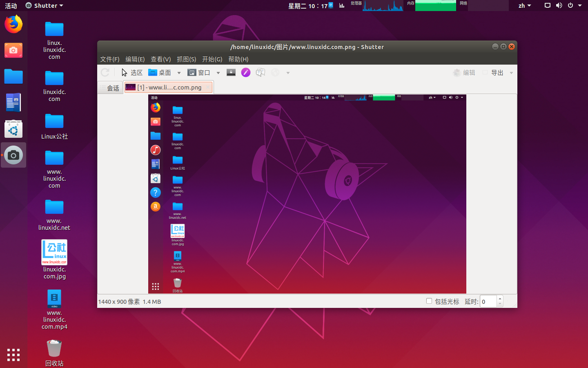
Task: Click the 星期二 10:17 clock
Action: [x=308, y=6]
